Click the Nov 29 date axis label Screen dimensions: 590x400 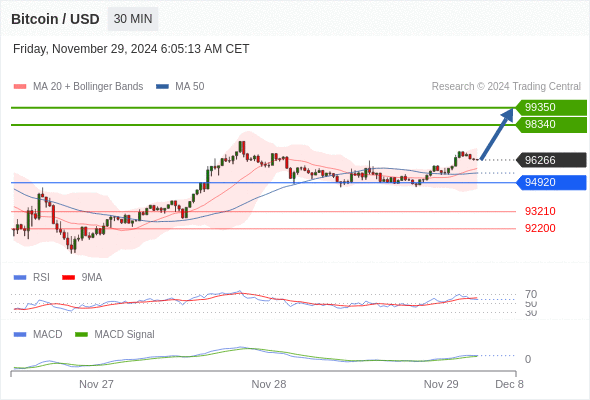441,384
